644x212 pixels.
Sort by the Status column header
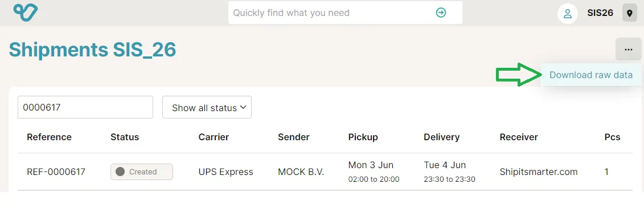click(125, 137)
